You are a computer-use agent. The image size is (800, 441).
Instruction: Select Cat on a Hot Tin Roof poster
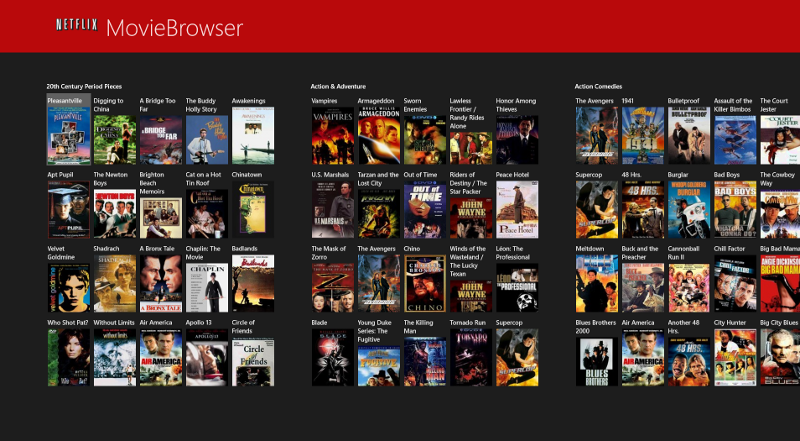[207, 213]
